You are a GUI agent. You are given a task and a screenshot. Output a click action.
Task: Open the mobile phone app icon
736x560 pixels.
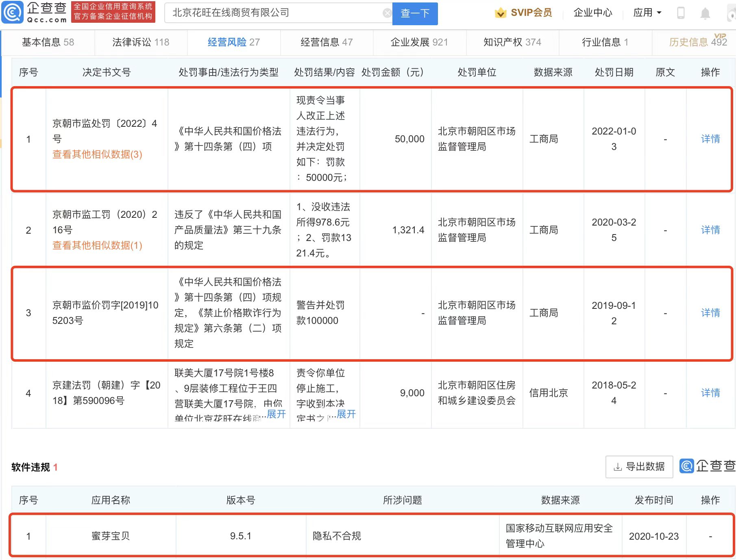[x=680, y=13]
